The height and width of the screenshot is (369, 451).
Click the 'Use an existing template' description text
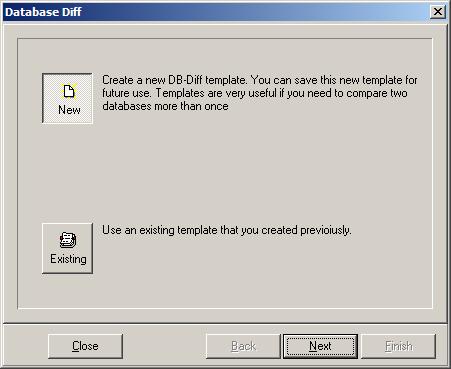point(227,230)
